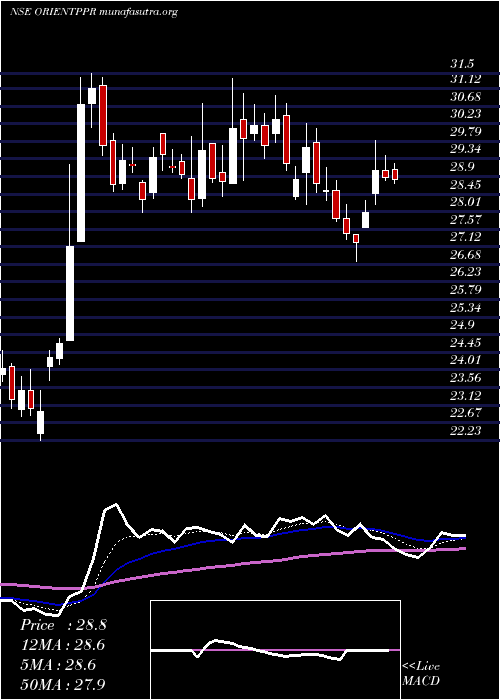Viewport: 500px width, 700px height.
Task: Click the tallest white breakout candle
Action: click(x=81, y=173)
